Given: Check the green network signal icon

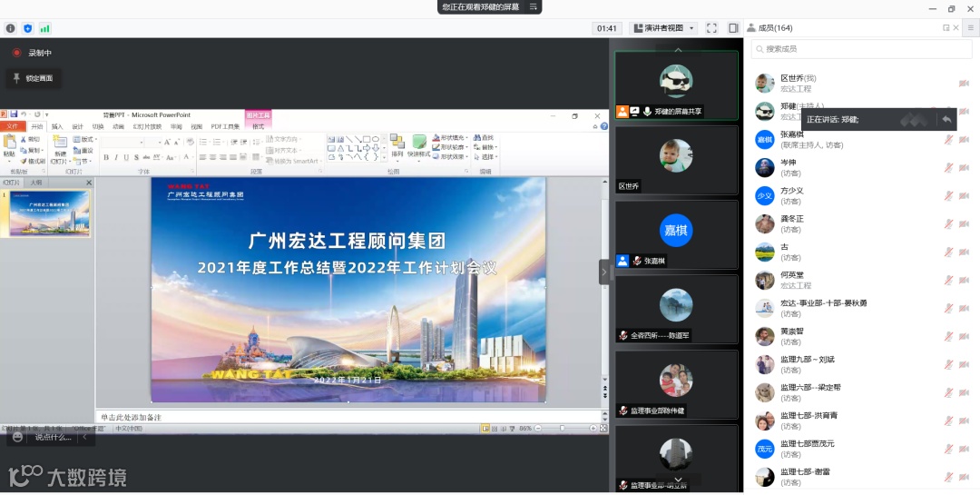Looking at the screenshot, I should pyautogui.click(x=45, y=28).
